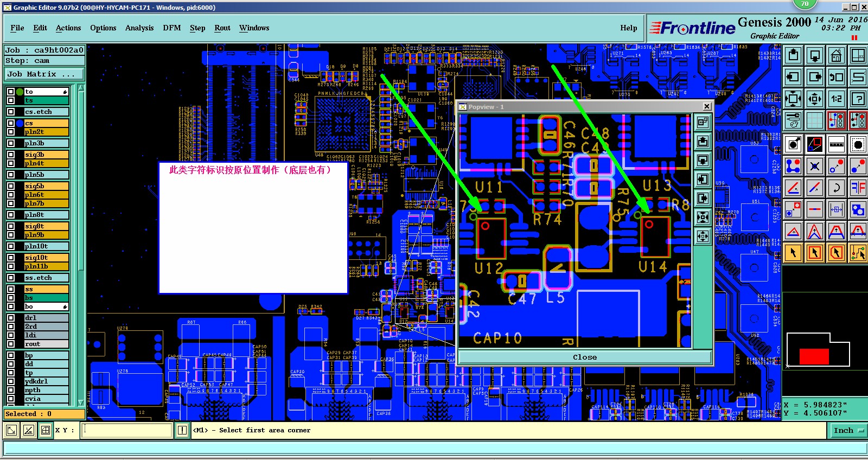Select the ruler measurement tool
The height and width of the screenshot is (460, 868).
[x=837, y=144]
